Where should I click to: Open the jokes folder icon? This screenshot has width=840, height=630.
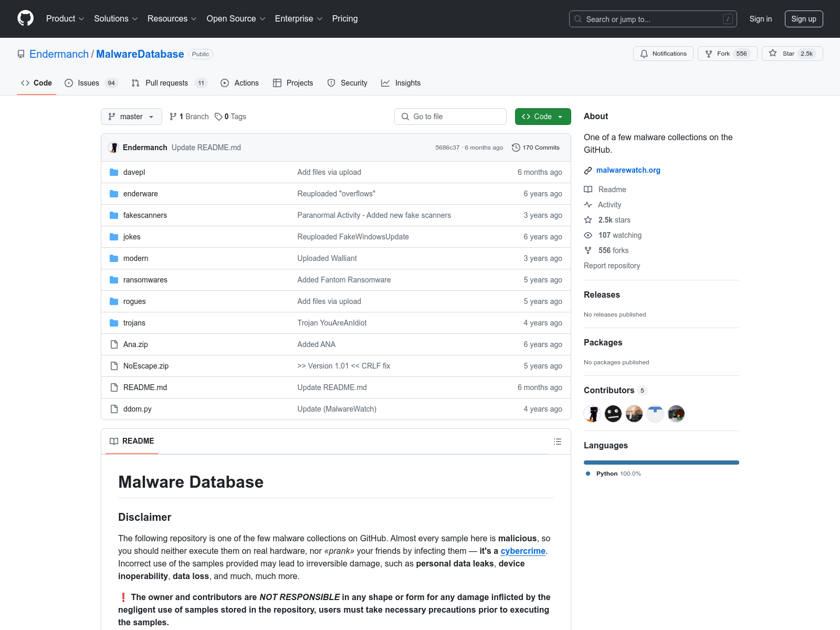[x=114, y=237]
